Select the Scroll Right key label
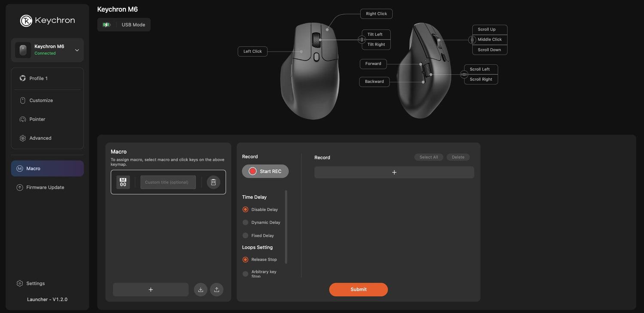The height and width of the screenshot is (313, 644). 481,79
